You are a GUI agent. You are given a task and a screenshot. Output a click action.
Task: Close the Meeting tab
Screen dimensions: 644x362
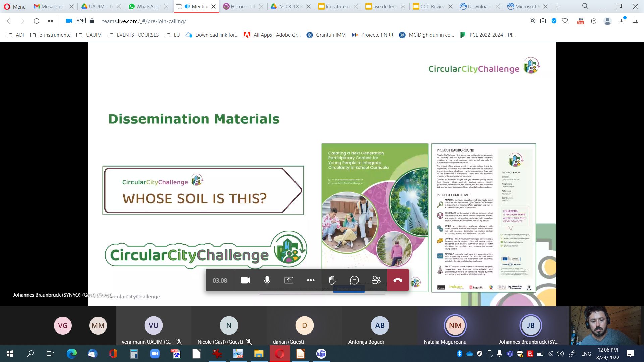(x=213, y=6)
